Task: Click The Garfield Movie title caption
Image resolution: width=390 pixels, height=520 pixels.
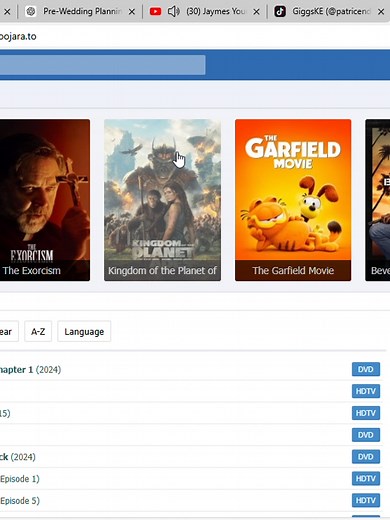Action: pyautogui.click(x=293, y=270)
